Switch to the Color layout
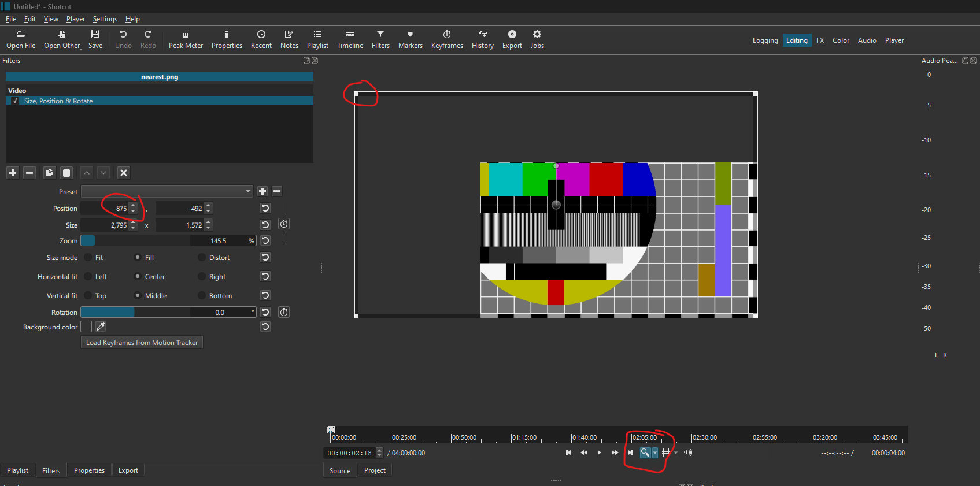This screenshot has height=486, width=980. tap(841, 40)
